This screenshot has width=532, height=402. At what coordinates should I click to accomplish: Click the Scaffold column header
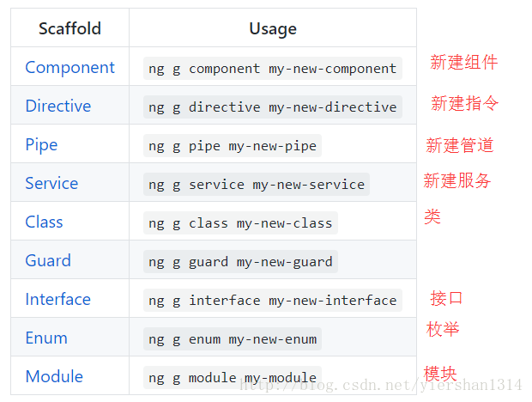click(x=70, y=28)
